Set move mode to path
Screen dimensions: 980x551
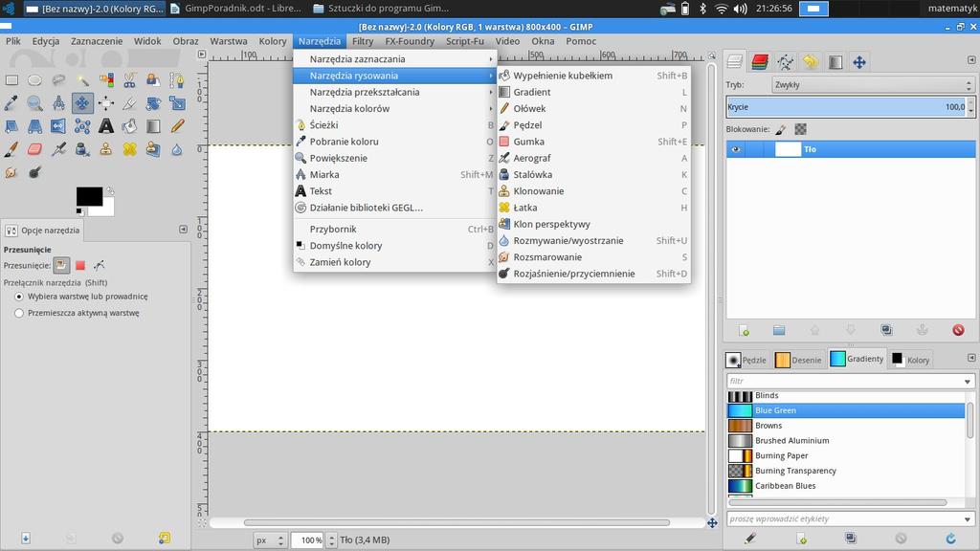click(x=99, y=266)
